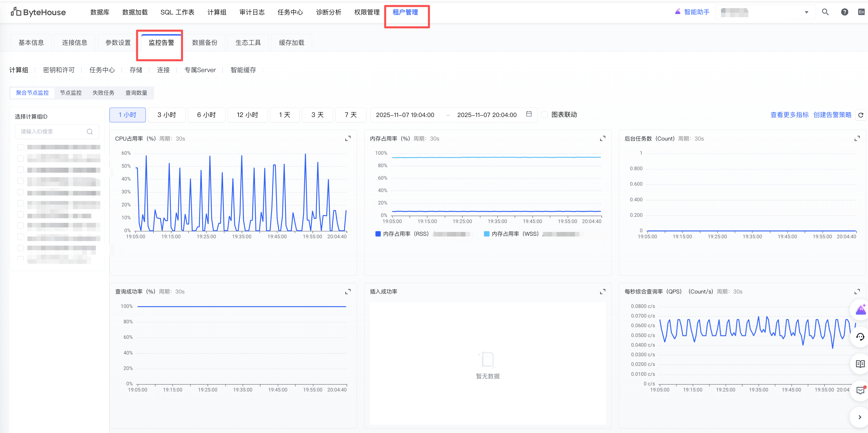The height and width of the screenshot is (433, 868).
Task: Expand the CPU占用率 chart to fullscreen
Action: tap(348, 139)
